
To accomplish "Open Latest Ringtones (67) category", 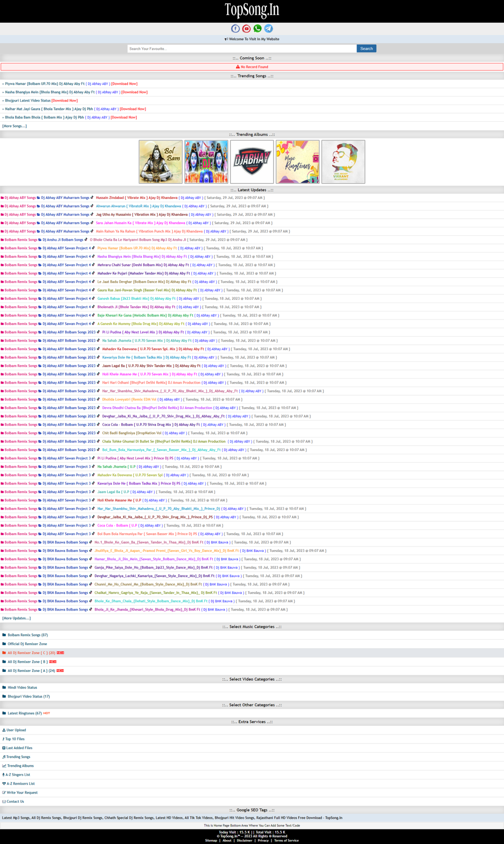I will click(x=24, y=713).
